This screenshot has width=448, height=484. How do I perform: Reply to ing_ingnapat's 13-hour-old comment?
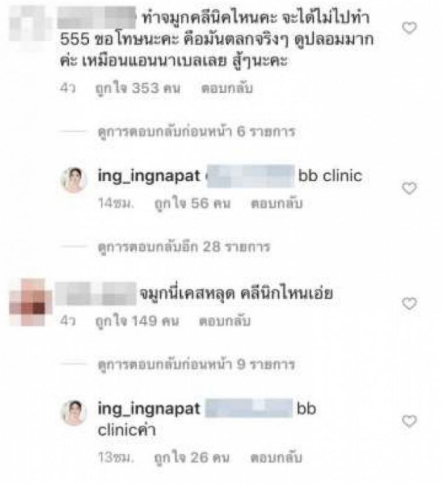pos(276,458)
